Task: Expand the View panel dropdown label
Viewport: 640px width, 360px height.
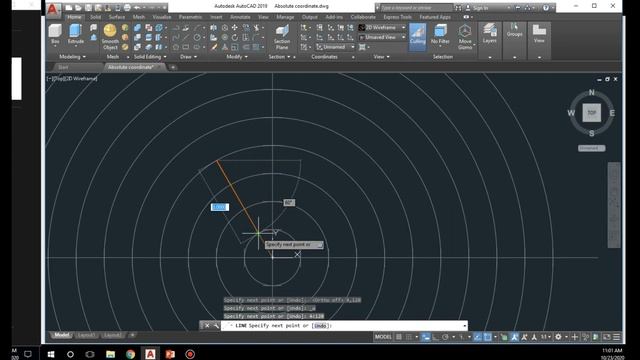Action: tap(381, 57)
